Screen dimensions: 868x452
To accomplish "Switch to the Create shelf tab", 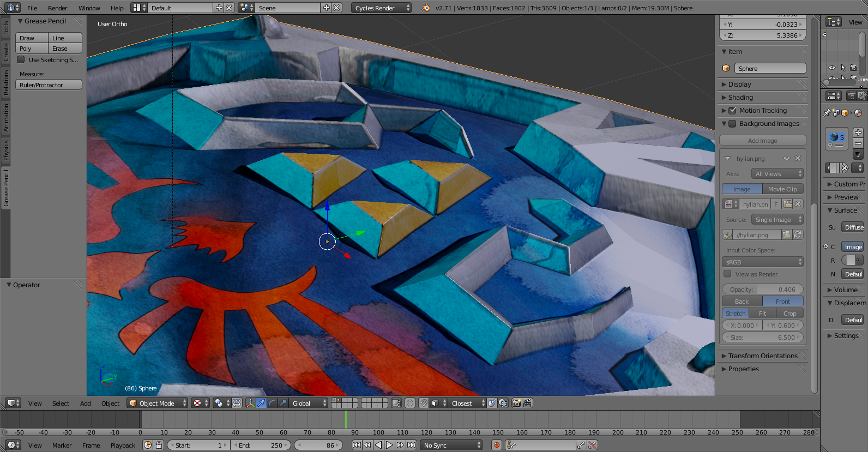I will pyautogui.click(x=6, y=52).
